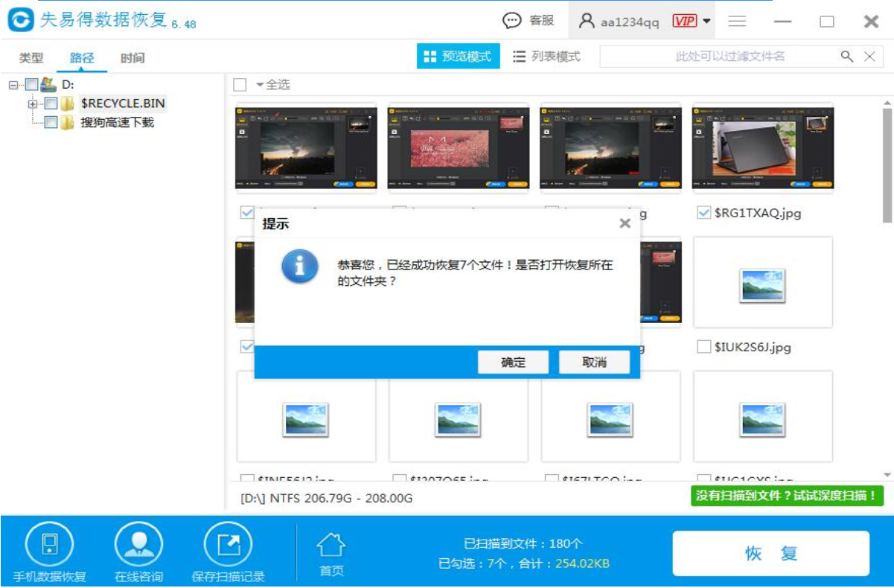Click the 在线咨询 online consultation icon

pos(138,544)
